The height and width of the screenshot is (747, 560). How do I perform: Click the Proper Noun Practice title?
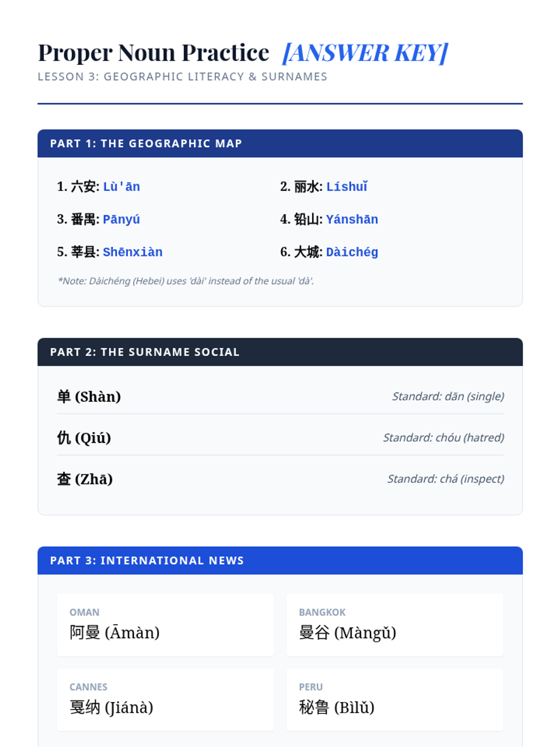(154, 53)
